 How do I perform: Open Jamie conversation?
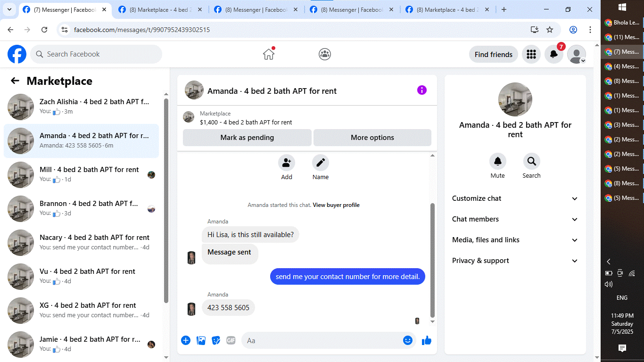pyautogui.click(x=81, y=345)
